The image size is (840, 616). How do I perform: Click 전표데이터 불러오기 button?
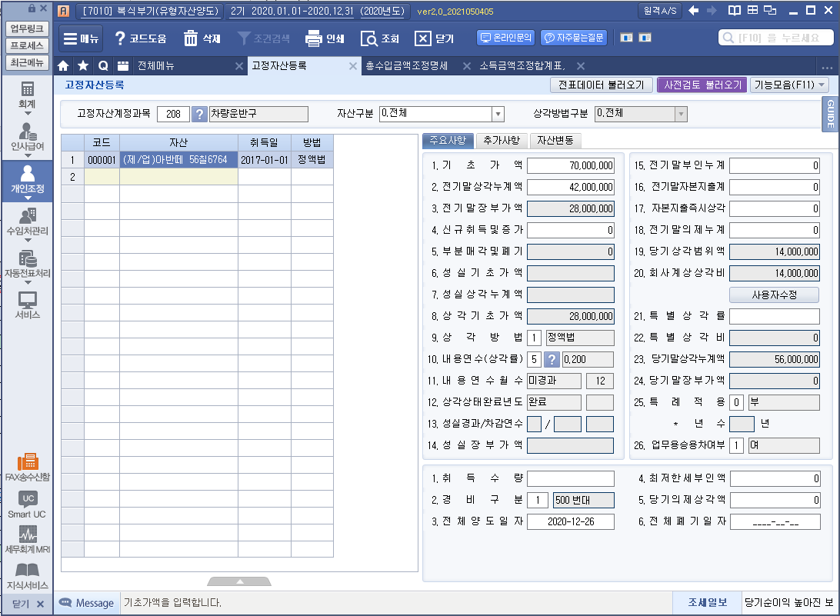601,85
